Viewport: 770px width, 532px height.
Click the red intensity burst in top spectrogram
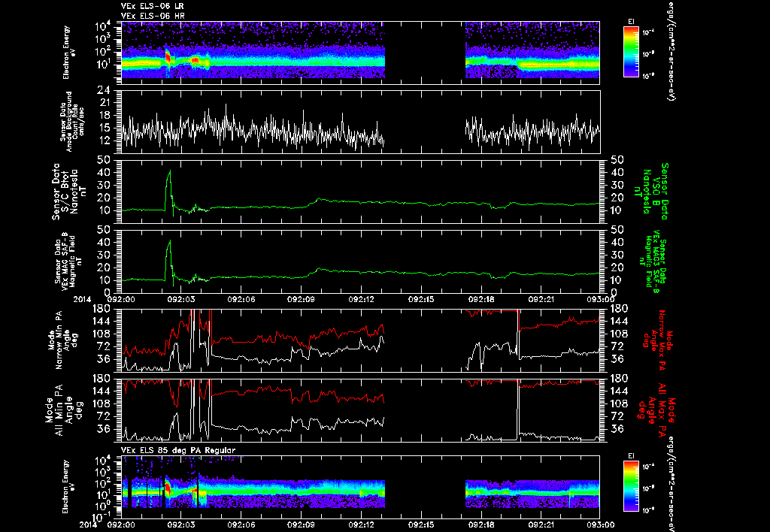click(168, 58)
